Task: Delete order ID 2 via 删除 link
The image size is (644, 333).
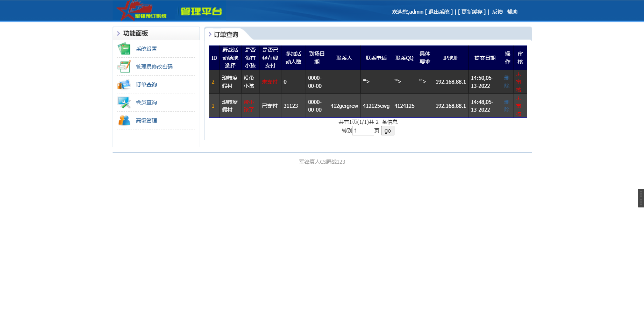Action: tap(507, 82)
